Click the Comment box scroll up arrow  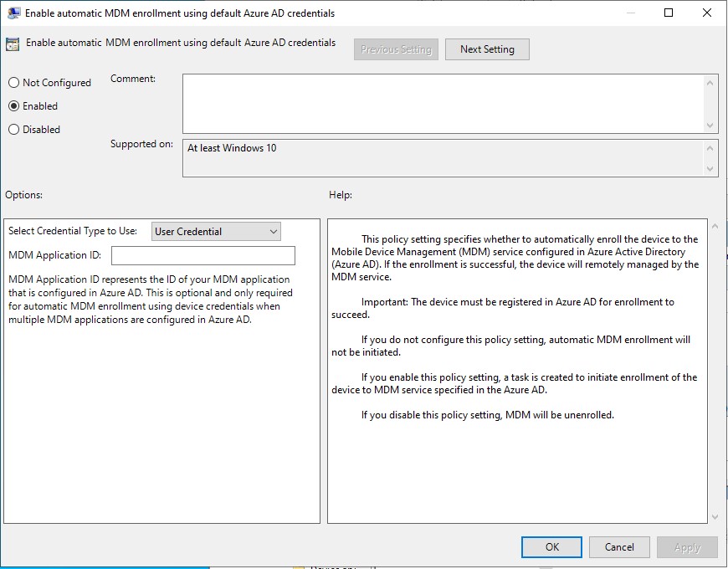click(x=710, y=83)
